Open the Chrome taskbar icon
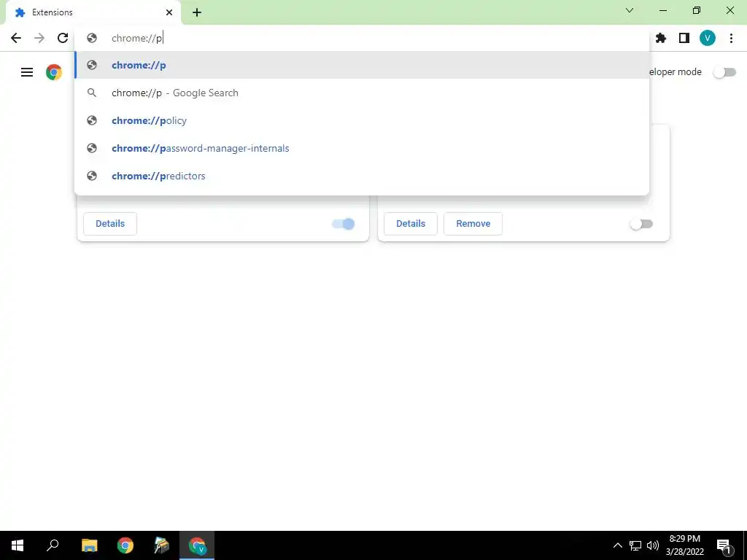 tap(125, 545)
